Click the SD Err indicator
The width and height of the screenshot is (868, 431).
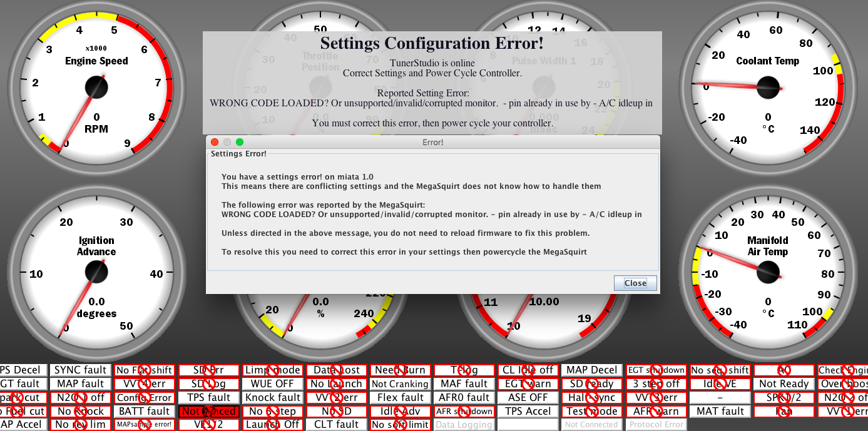[208, 370]
